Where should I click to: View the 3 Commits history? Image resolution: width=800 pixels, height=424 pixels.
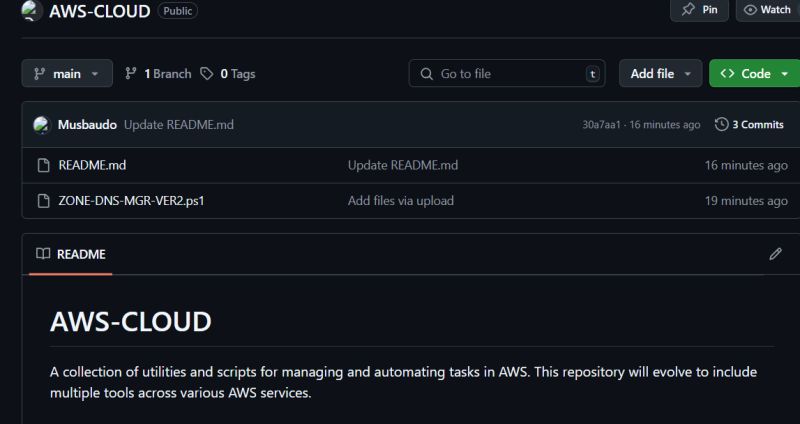tap(749, 125)
